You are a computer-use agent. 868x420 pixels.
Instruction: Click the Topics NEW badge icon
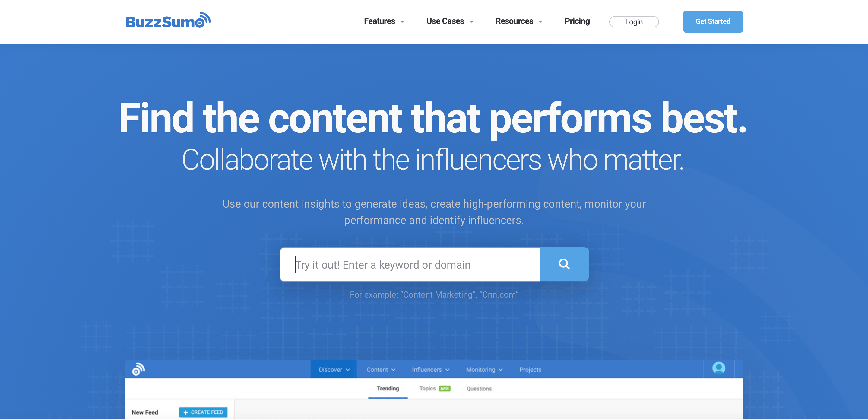tap(445, 388)
